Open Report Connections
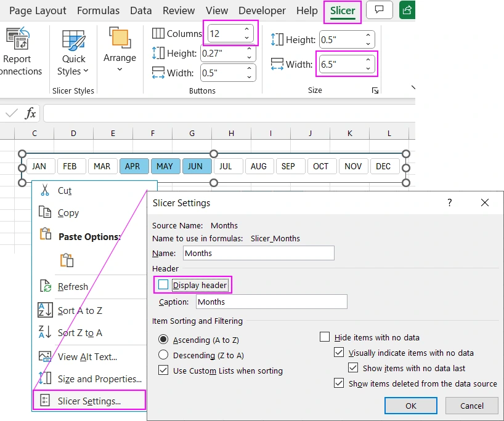504x421 pixels. point(18,52)
